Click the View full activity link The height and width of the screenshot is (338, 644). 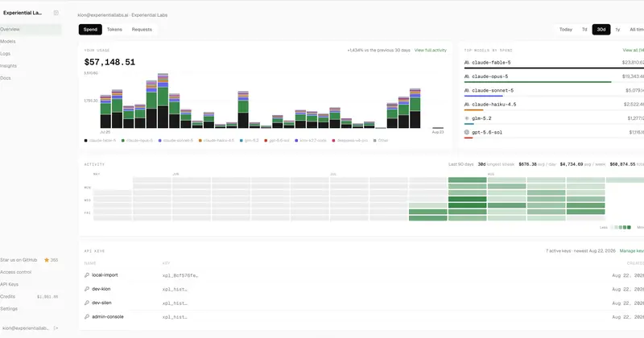point(430,50)
